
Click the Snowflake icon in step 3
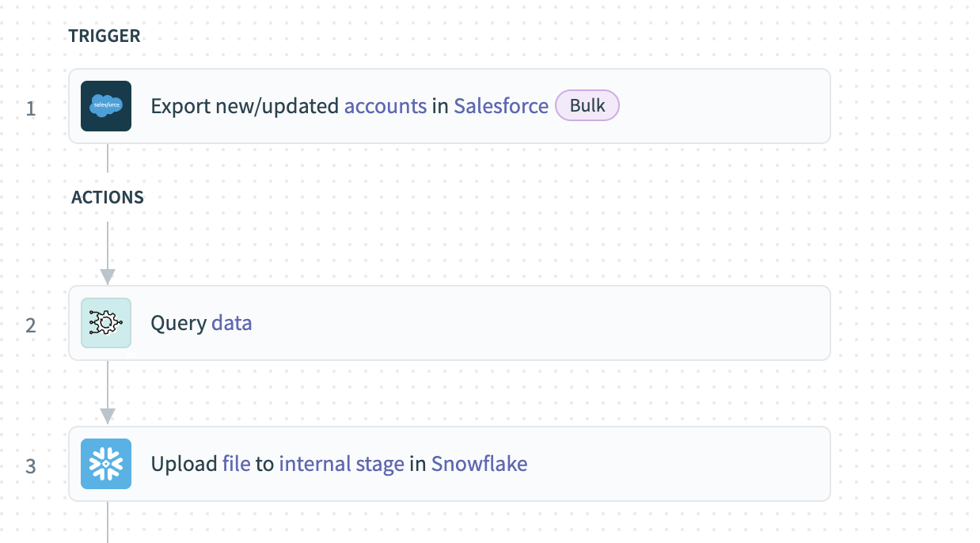tap(106, 464)
